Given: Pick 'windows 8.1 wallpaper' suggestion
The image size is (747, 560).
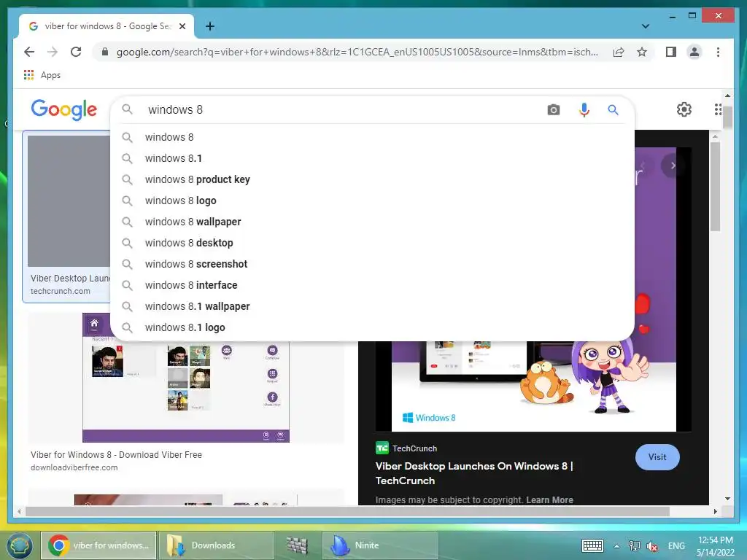Looking at the screenshot, I should (372, 306).
